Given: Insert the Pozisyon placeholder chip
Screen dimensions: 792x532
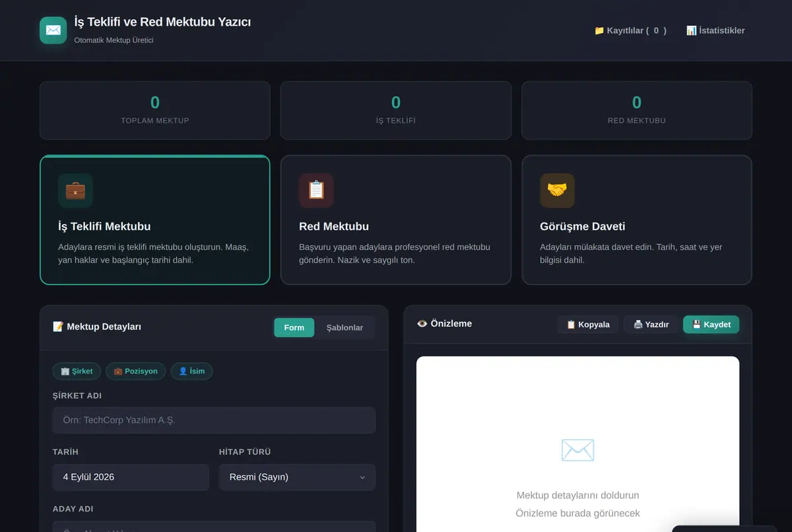Looking at the screenshot, I should click(135, 371).
